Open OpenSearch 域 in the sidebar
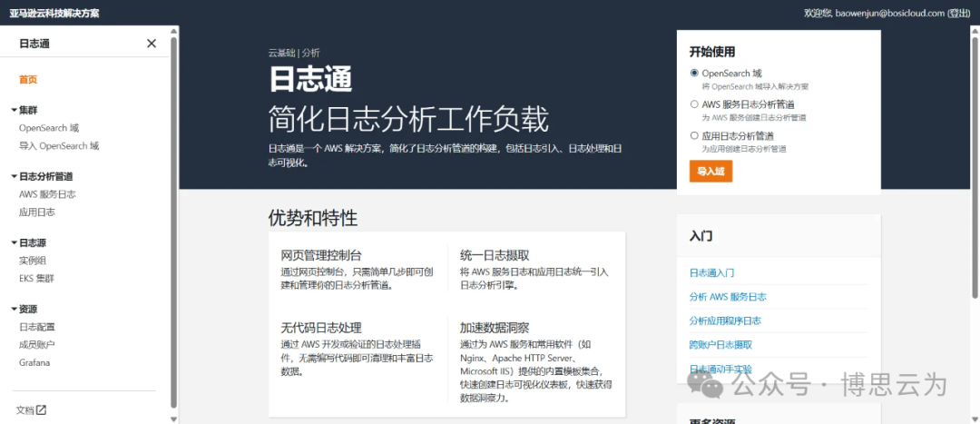The height and width of the screenshot is (424, 980). [x=49, y=128]
